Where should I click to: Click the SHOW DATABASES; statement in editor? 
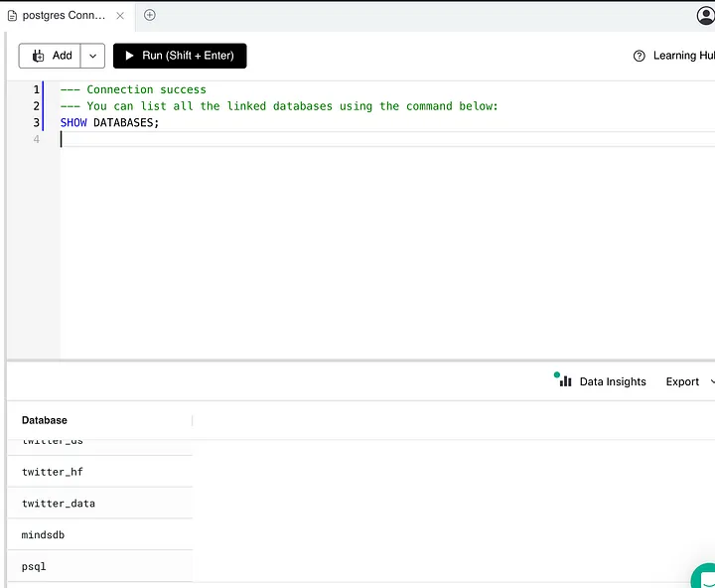tap(109, 122)
